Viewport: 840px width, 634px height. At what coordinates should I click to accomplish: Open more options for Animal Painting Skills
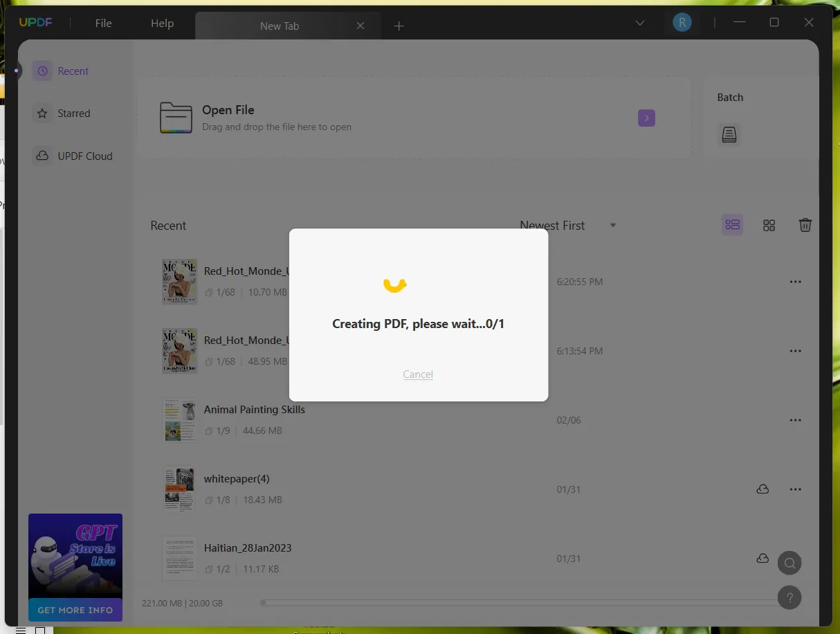click(795, 419)
